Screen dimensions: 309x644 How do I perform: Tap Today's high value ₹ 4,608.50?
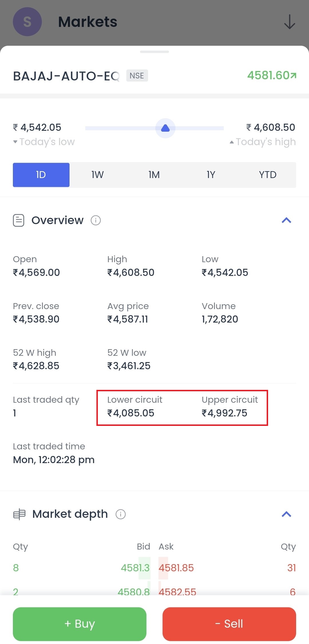[x=271, y=127]
